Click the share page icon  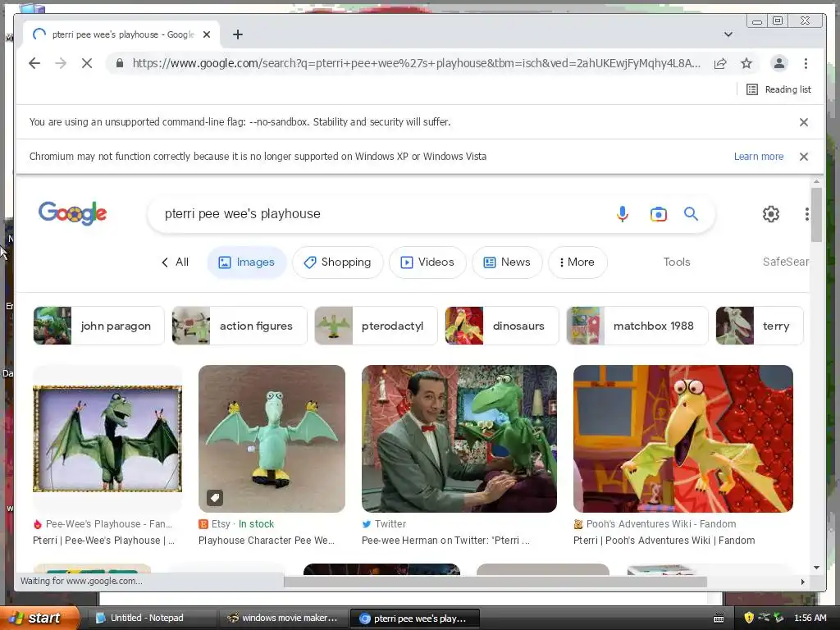tap(720, 63)
